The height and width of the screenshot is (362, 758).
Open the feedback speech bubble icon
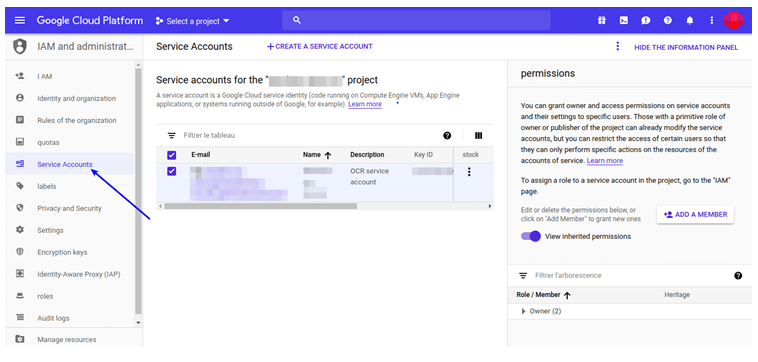[x=645, y=21]
